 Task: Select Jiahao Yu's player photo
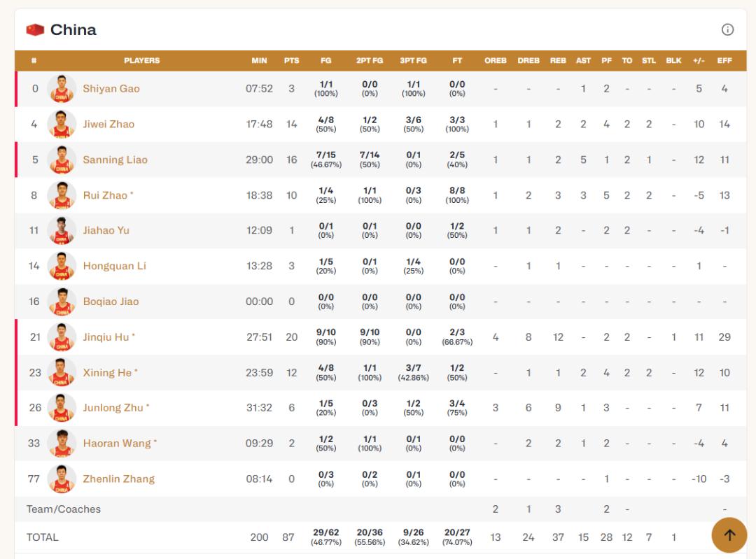pos(62,230)
